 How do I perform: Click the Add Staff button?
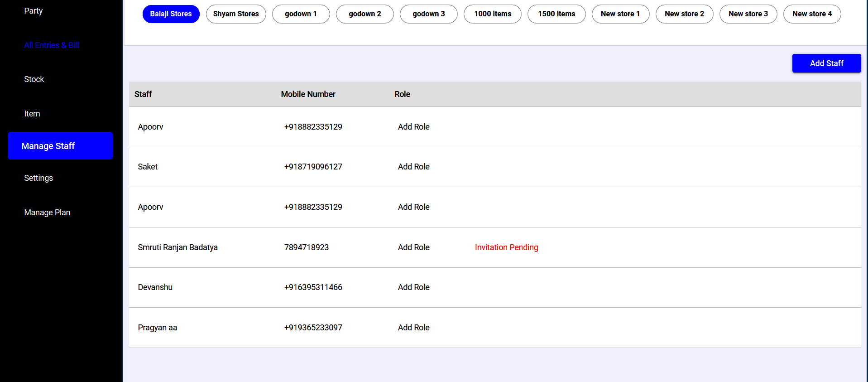coord(826,63)
